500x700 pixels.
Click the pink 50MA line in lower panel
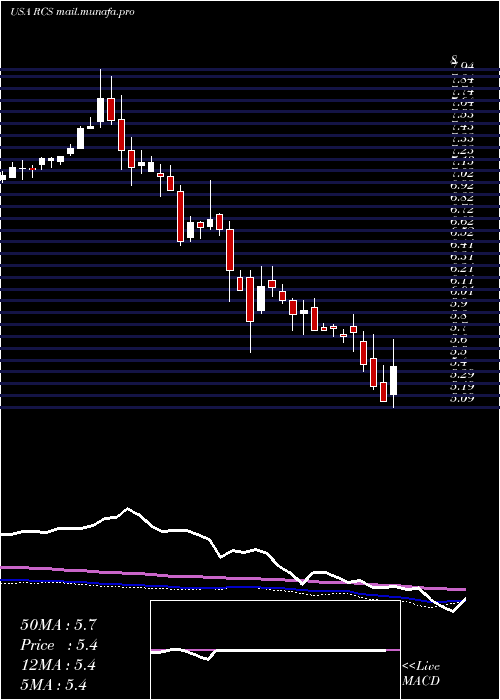[x=232, y=579]
